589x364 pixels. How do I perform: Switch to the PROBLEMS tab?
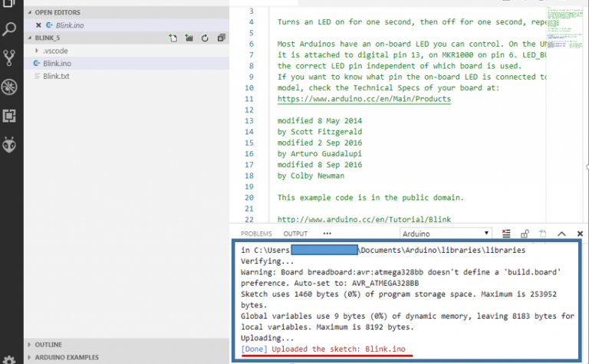(x=256, y=234)
